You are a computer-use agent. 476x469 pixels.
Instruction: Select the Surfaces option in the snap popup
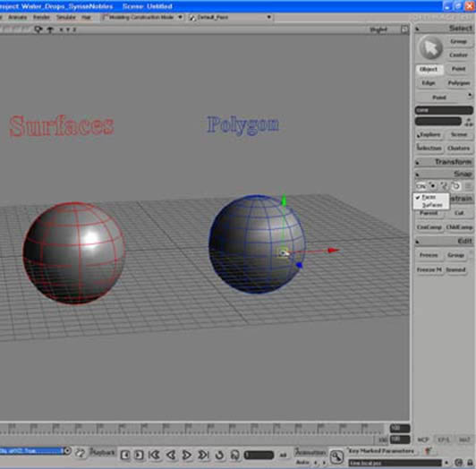coord(430,205)
